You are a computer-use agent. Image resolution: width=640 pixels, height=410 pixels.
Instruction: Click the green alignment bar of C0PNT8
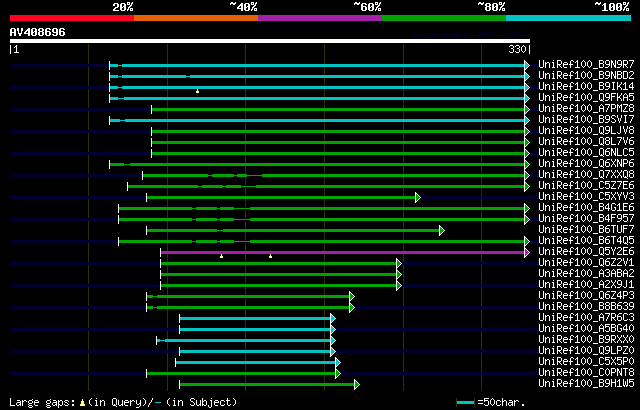pos(241,374)
